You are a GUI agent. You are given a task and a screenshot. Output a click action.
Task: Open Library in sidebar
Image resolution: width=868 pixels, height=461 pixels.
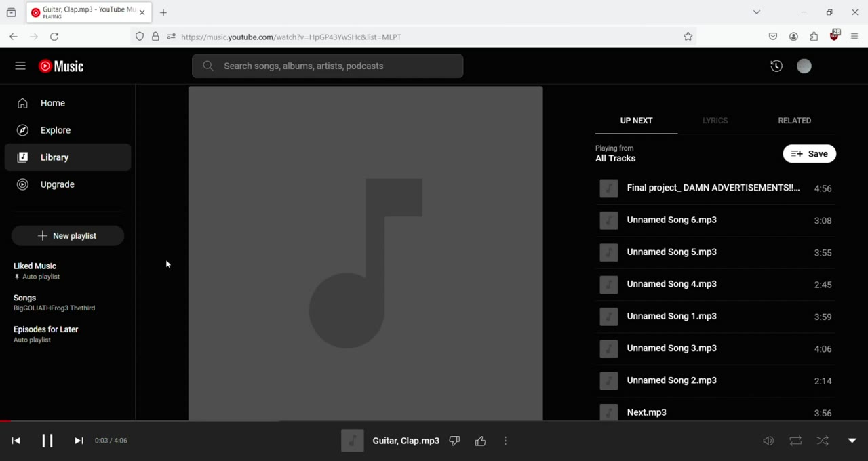[x=68, y=157]
